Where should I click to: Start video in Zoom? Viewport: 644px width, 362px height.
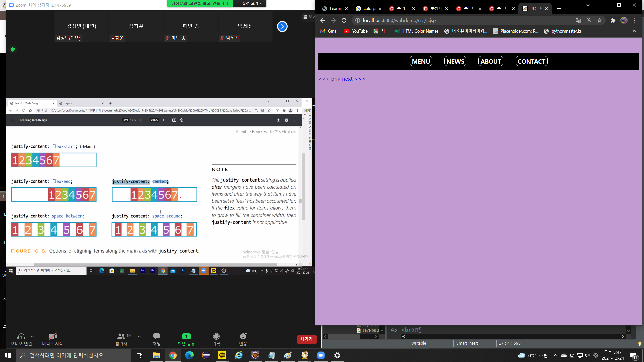(52, 337)
